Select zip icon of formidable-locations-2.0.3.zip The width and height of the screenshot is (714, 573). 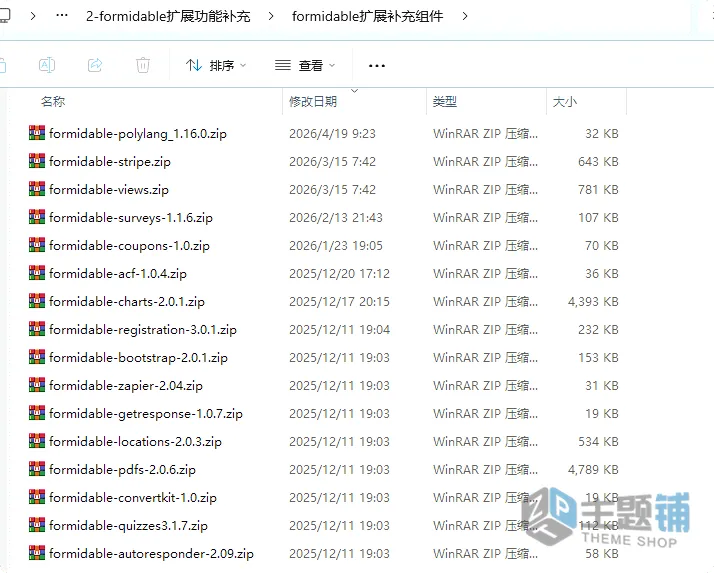pyautogui.click(x=37, y=441)
